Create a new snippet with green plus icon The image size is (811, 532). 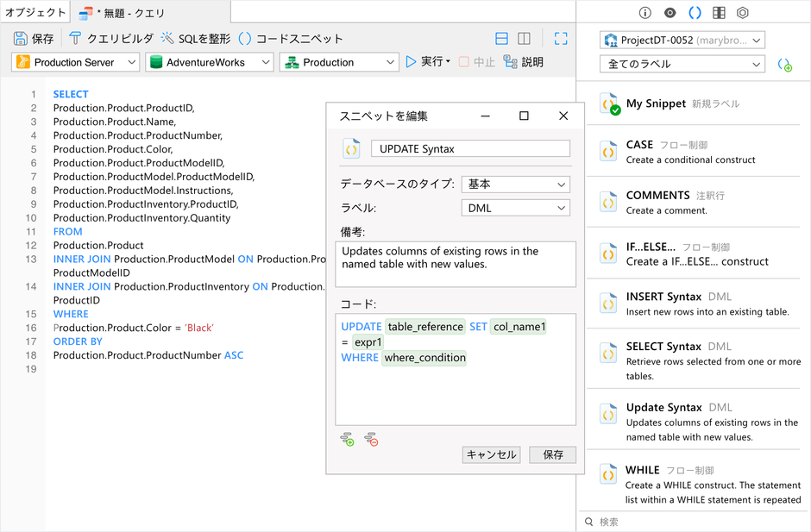pyautogui.click(x=783, y=64)
